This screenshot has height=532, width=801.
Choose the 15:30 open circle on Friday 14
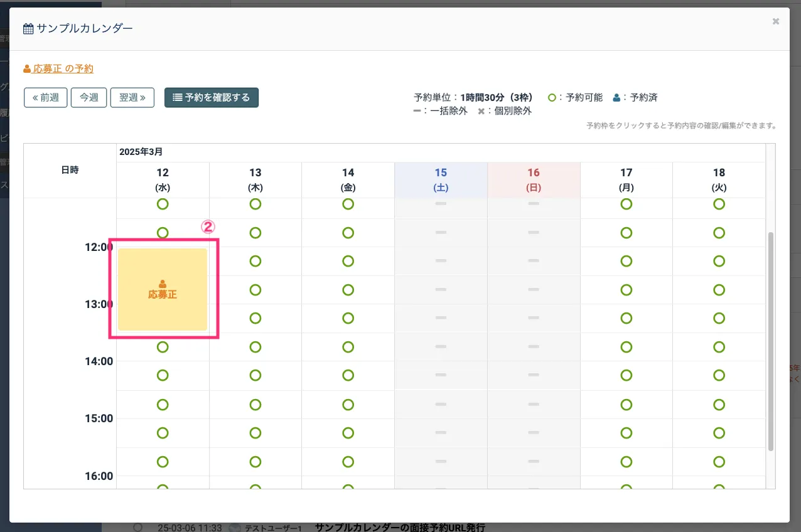coord(348,461)
